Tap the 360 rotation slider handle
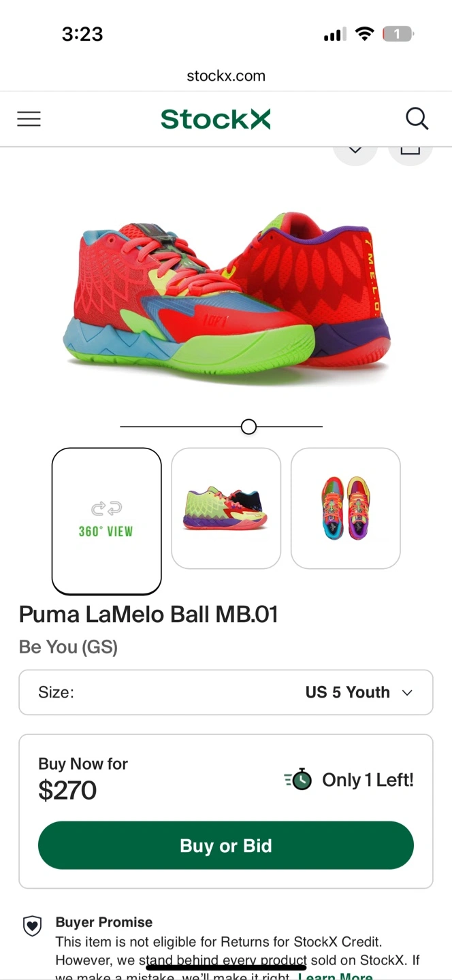Image resolution: width=452 pixels, height=980 pixels. [x=248, y=427]
